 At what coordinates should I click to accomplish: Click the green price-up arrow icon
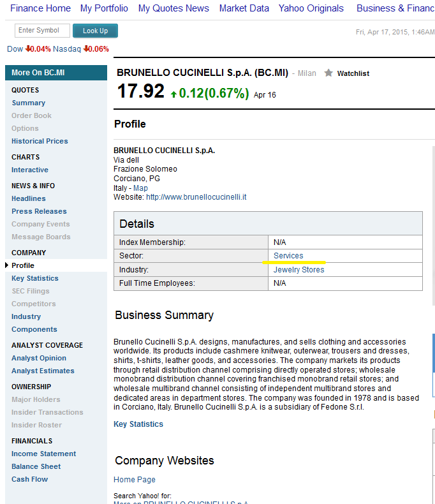(x=173, y=94)
